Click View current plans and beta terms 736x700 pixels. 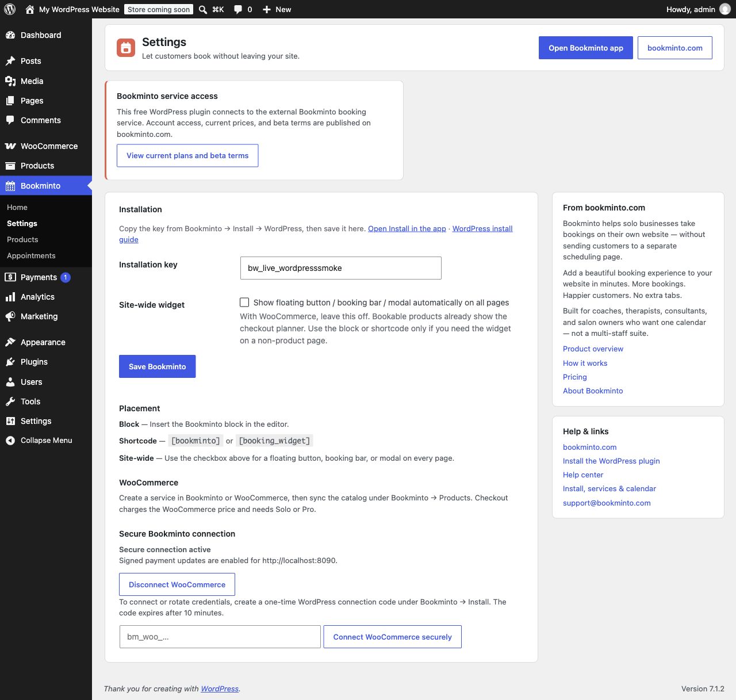pos(187,155)
